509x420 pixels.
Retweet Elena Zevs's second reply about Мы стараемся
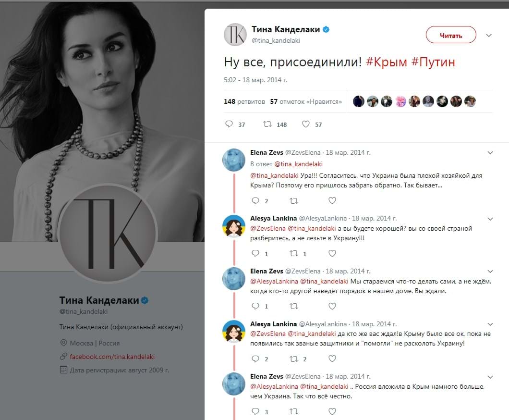pos(294,306)
